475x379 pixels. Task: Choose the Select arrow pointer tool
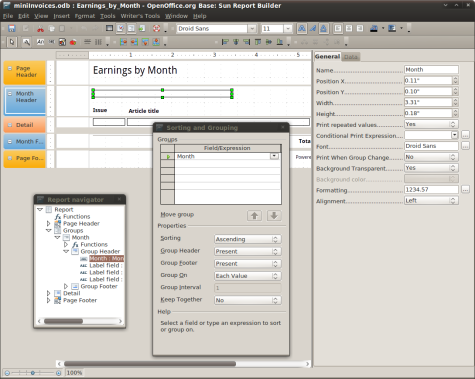12,42
